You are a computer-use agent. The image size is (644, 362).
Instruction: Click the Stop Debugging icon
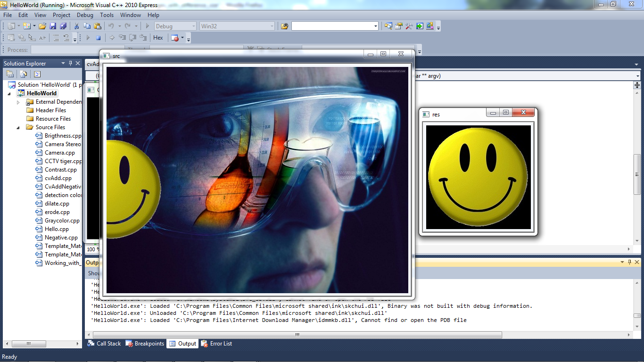(98, 37)
